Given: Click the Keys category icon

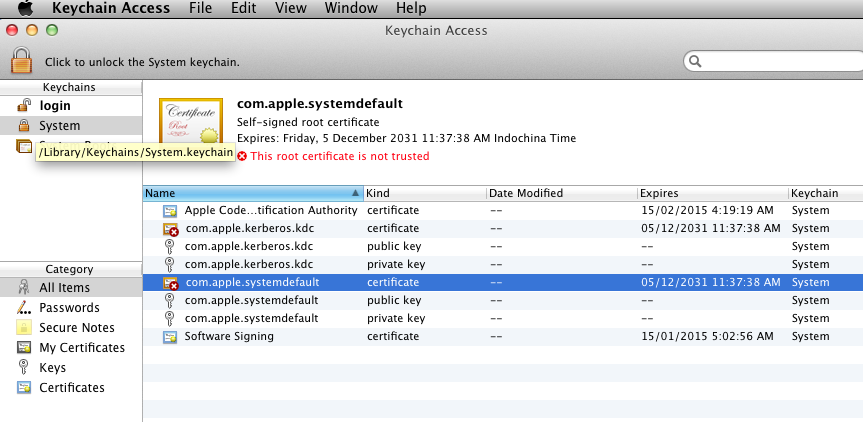Looking at the screenshot, I should coord(24,368).
